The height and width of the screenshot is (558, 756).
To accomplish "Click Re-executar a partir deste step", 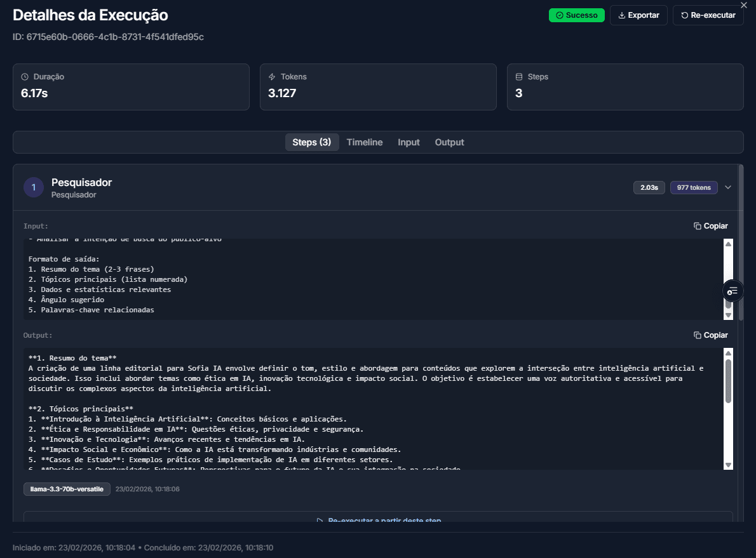I will (x=378, y=521).
